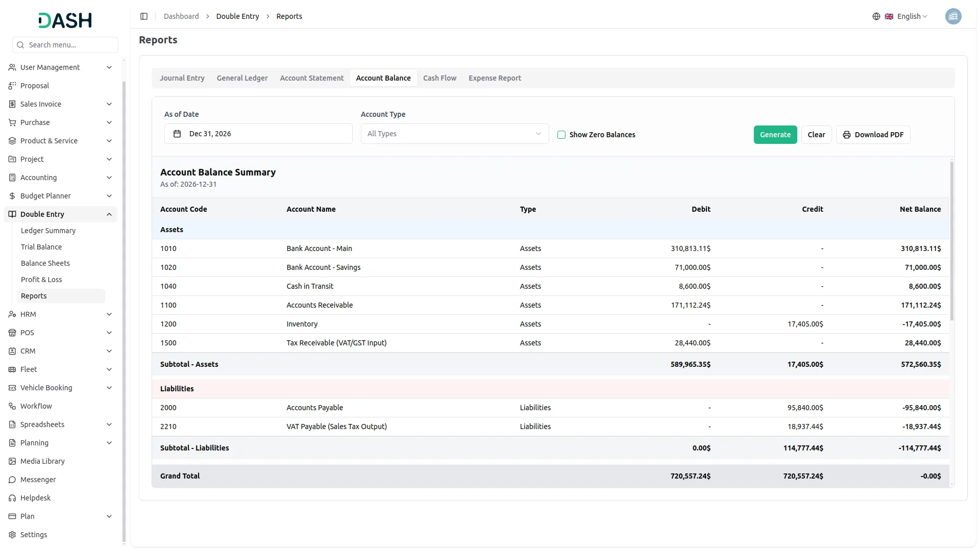Image resolution: width=980 pixels, height=551 pixels.
Task: Click the Search menu input field
Action: point(65,45)
